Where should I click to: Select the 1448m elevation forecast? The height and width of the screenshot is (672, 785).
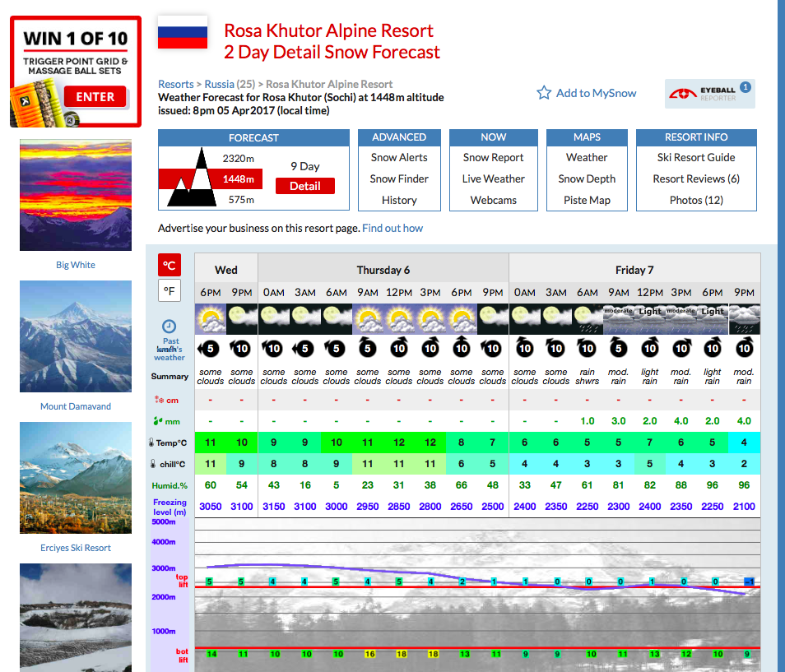[239, 179]
